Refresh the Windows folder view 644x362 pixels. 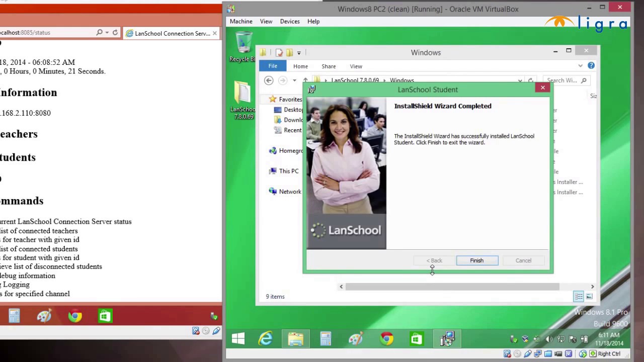(x=531, y=80)
